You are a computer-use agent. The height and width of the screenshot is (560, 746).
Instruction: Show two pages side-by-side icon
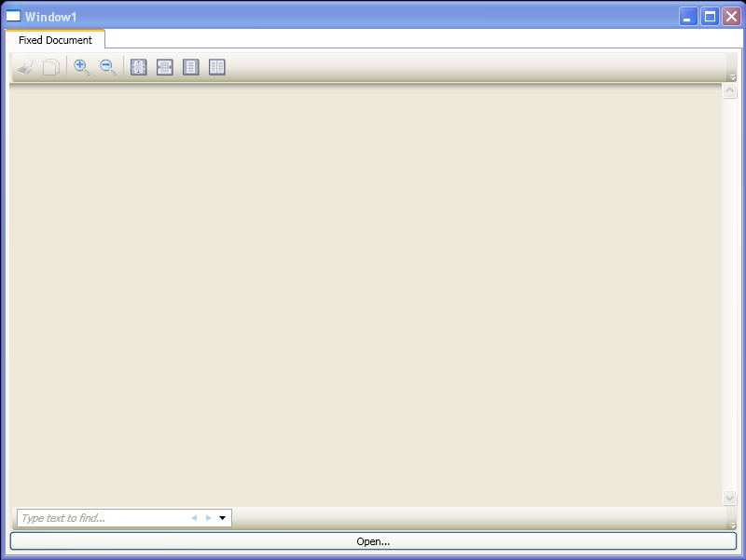[x=217, y=67]
